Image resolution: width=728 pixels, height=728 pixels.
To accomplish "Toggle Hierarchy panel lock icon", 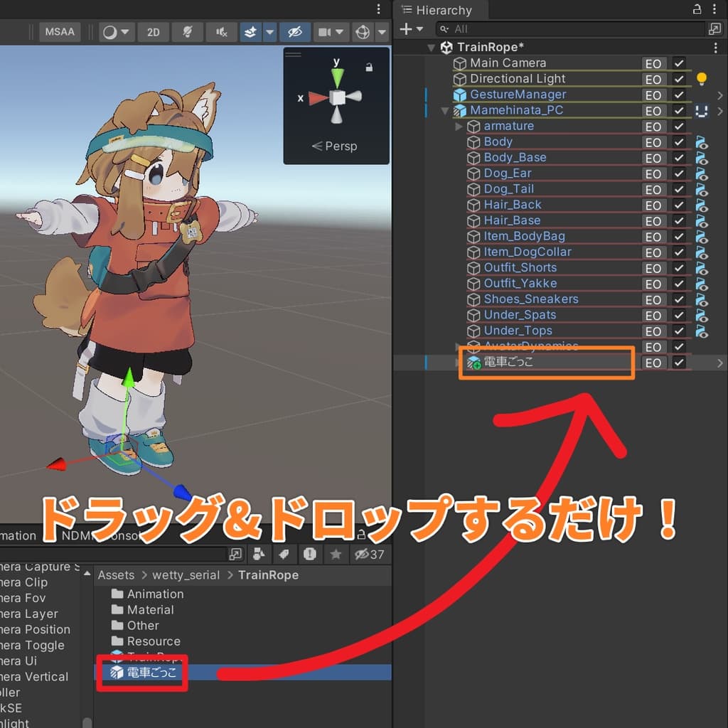I will coord(697,9).
